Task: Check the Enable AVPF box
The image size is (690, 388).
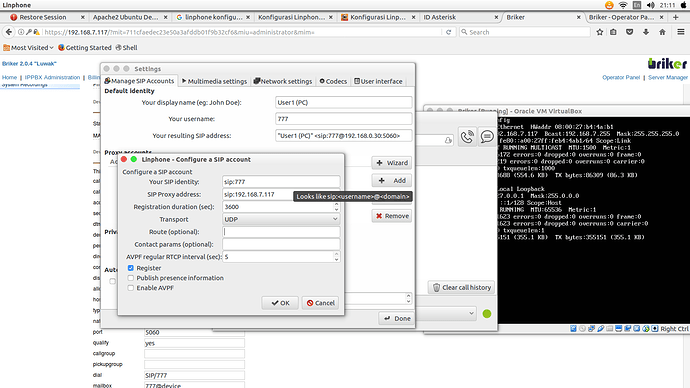Action: click(x=131, y=288)
